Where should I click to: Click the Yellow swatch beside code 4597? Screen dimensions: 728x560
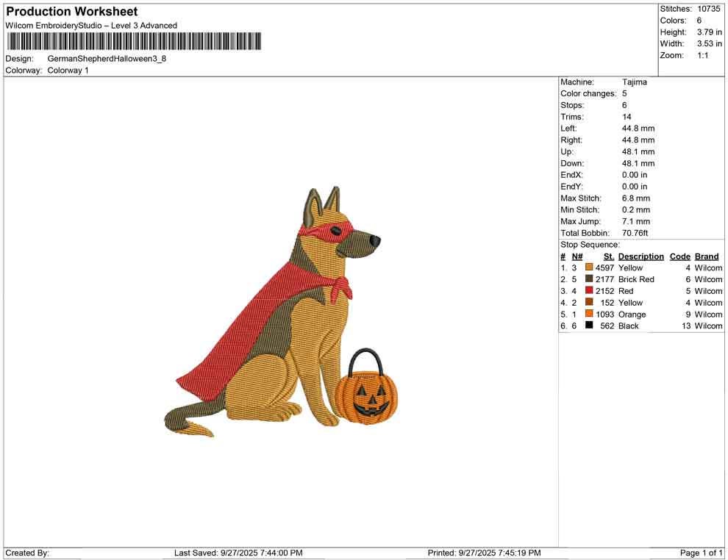tap(588, 268)
